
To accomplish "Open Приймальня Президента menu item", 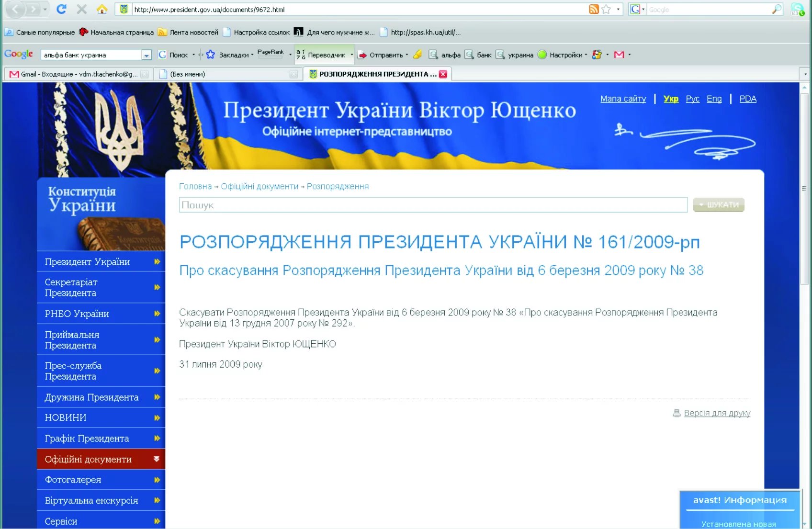I will (x=101, y=340).
